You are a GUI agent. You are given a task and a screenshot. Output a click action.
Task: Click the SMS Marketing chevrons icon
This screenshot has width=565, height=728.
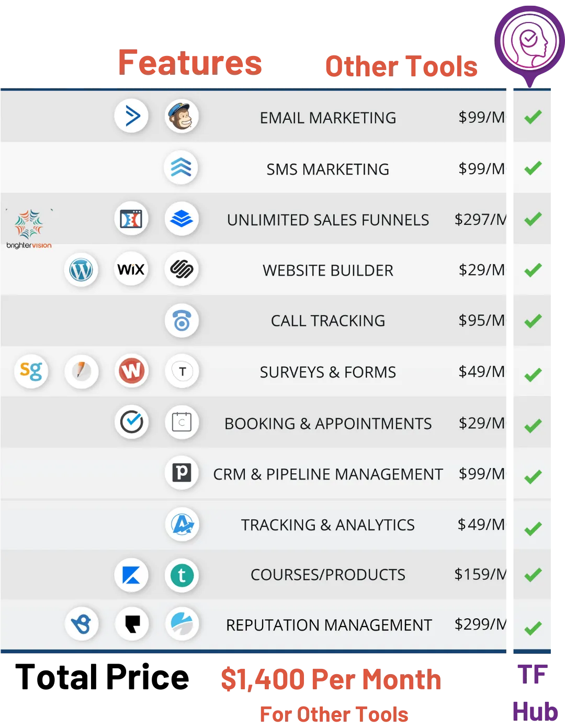[x=182, y=167]
